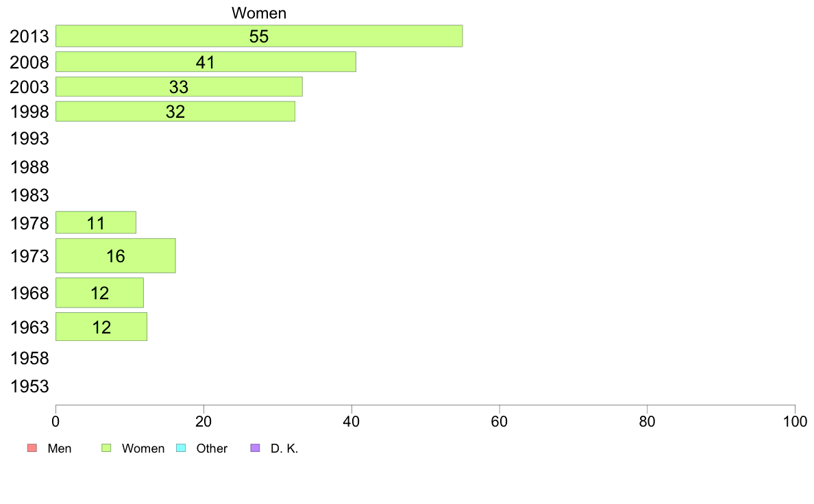Viewport: 814px width, 504px height.
Task: Click the Women chart title
Action: pos(259,13)
